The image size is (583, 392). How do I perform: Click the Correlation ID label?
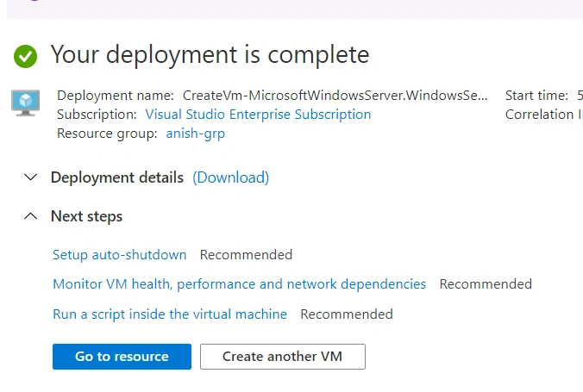[x=544, y=115]
